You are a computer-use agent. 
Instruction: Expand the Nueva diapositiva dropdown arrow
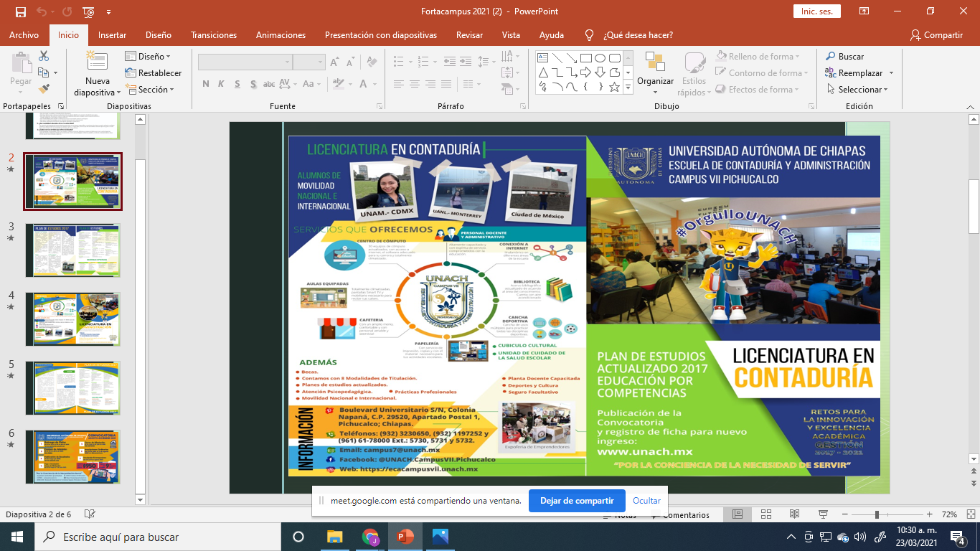[119, 93]
